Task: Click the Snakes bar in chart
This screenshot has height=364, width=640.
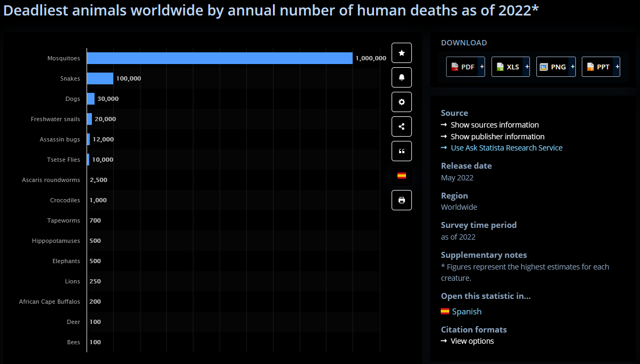Action: (100, 78)
